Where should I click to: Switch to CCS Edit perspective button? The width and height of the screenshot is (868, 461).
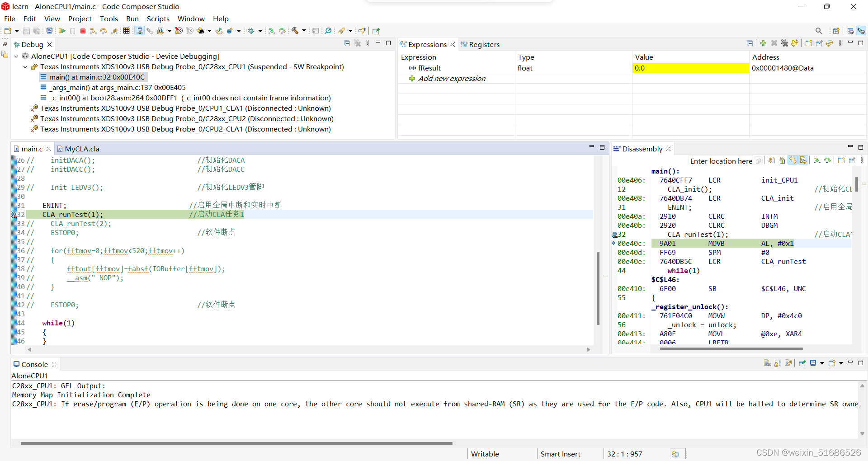(x=850, y=31)
